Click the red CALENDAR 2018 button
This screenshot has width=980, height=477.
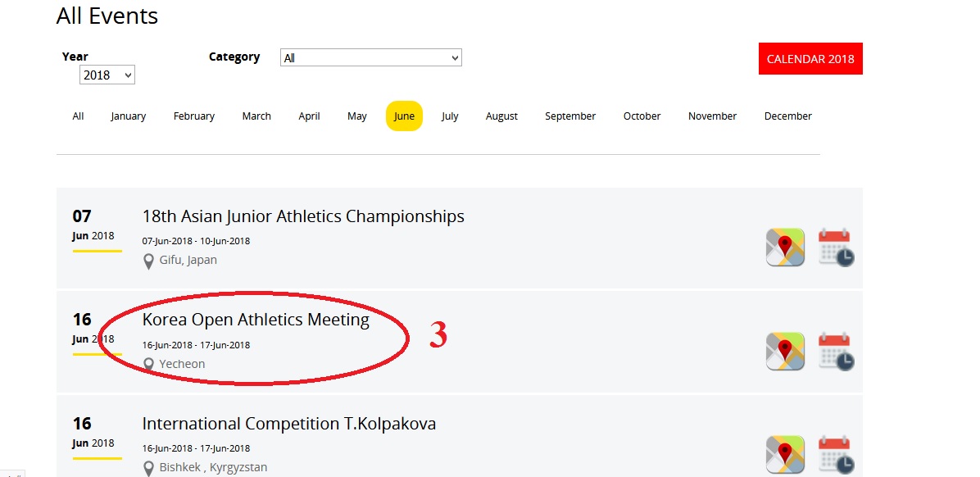(810, 59)
